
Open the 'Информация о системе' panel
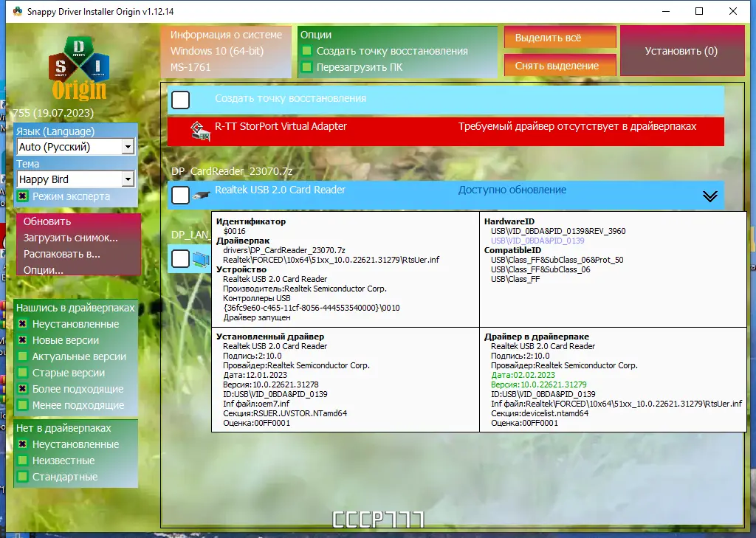click(226, 51)
